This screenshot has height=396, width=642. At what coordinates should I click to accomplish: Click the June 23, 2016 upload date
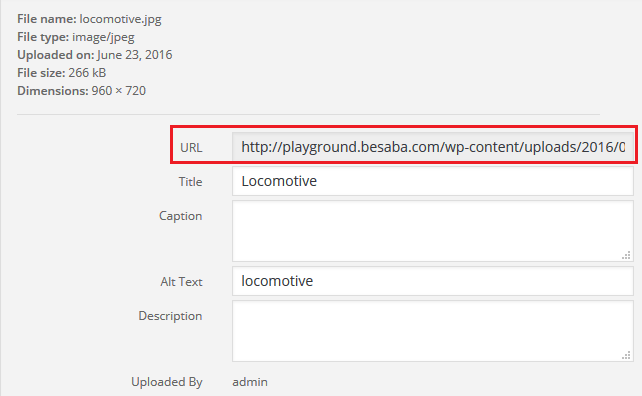click(135, 55)
